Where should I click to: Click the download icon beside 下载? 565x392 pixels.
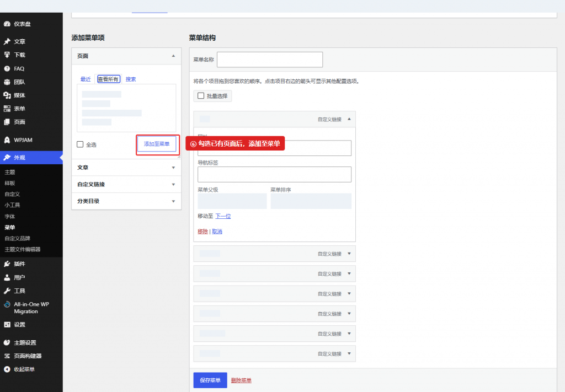click(x=7, y=55)
